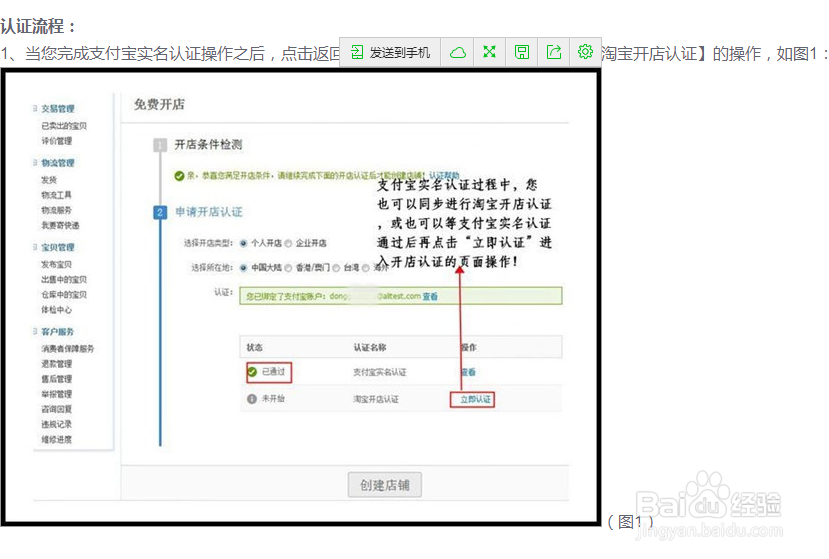Click 查看 in 支付宝实名认证 row
Viewport: 829px width, 559px height.
pos(468,372)
